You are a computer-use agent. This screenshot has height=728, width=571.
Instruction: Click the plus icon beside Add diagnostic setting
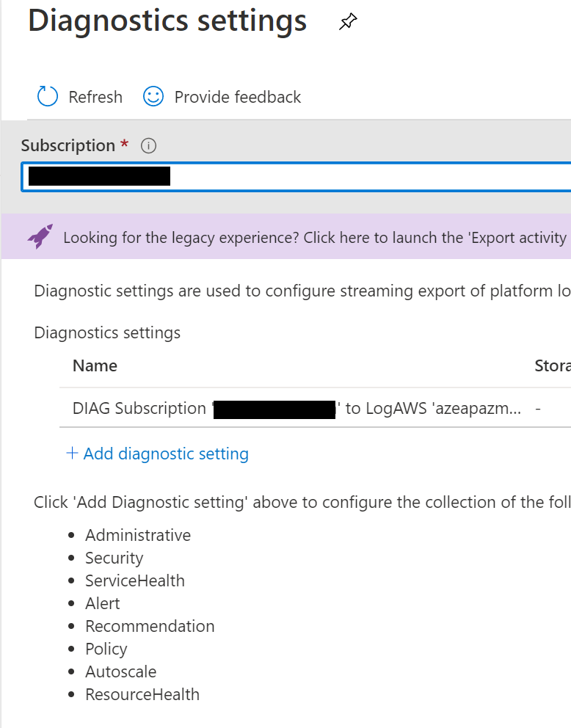(x=72, y=454)
